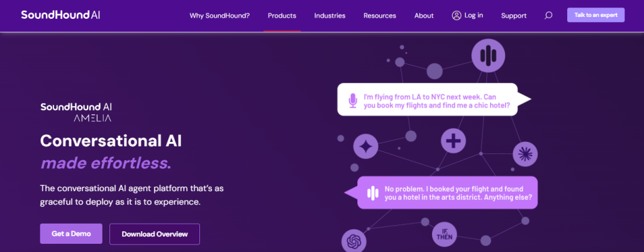Click the plus sign circle icon
This screenshot has height=252, width=644.
point(453,142)
